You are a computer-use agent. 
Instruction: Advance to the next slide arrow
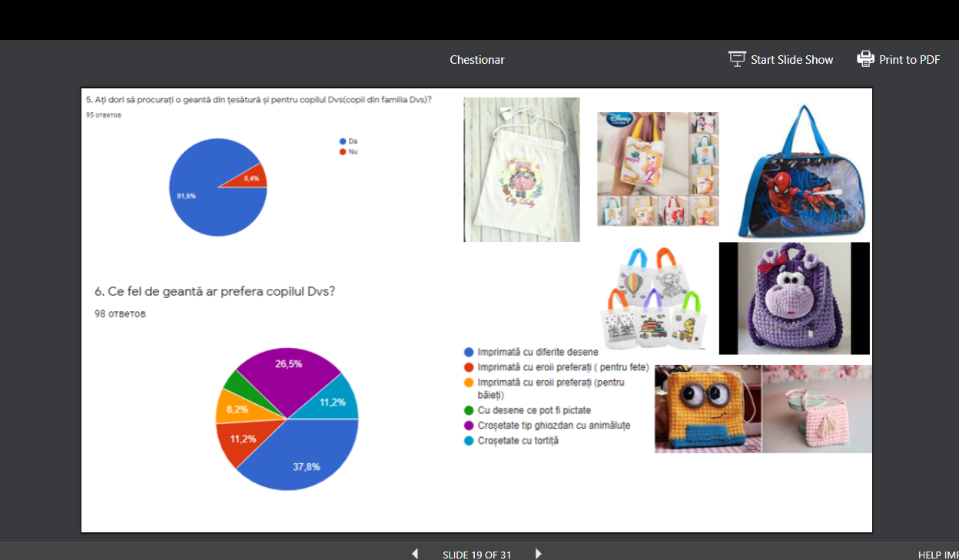pos(538,553)
